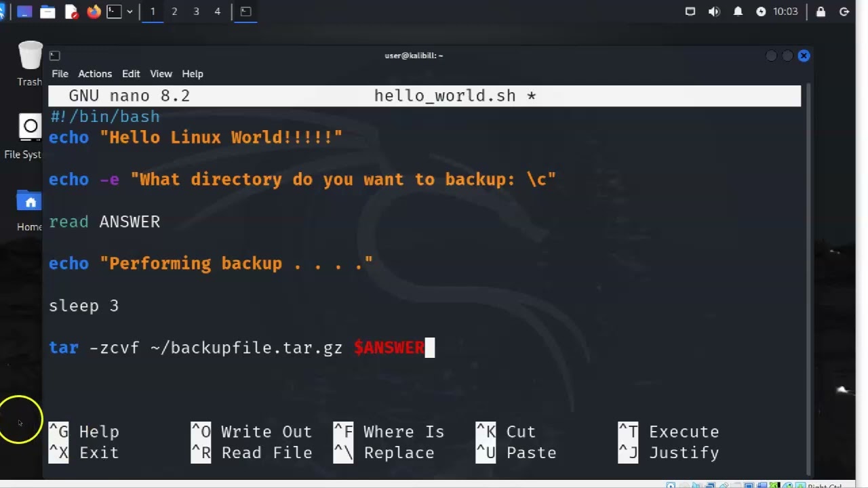Click ~/backupfile.tar.gz path text

246,348
